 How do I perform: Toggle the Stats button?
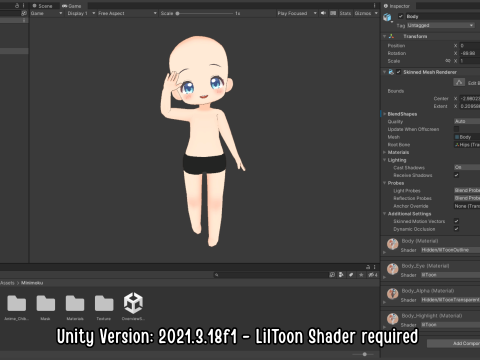pos(345,13)
